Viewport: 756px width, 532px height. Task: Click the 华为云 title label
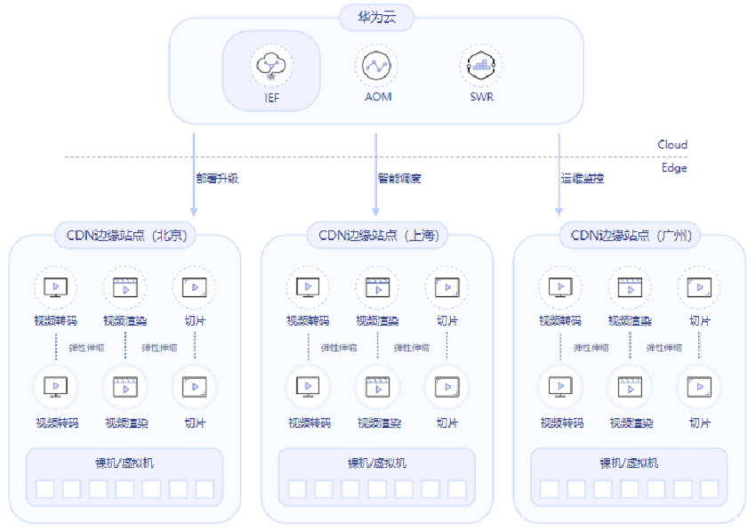pos(377,18)
